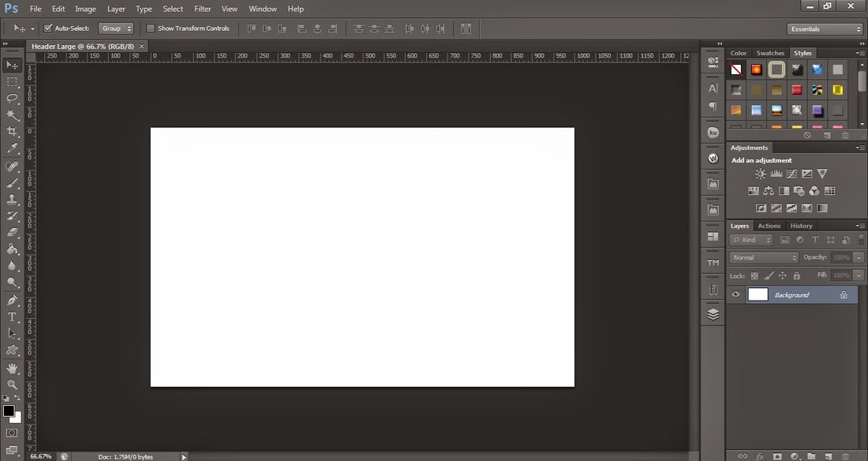Click the foreground color swatch
The width and height of the screenshot is (868, 461).
click(x=9, y=410)
